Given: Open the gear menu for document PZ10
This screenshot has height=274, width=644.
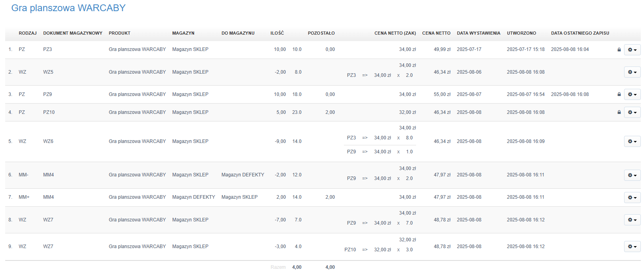Looking at the screenshot, I should [x=632, y=112].
